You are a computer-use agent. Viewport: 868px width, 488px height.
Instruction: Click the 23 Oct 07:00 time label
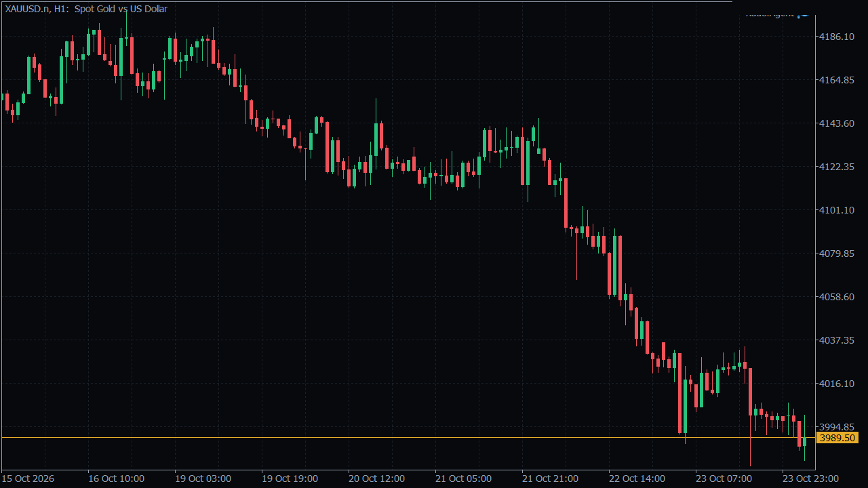tap(724, 479)
